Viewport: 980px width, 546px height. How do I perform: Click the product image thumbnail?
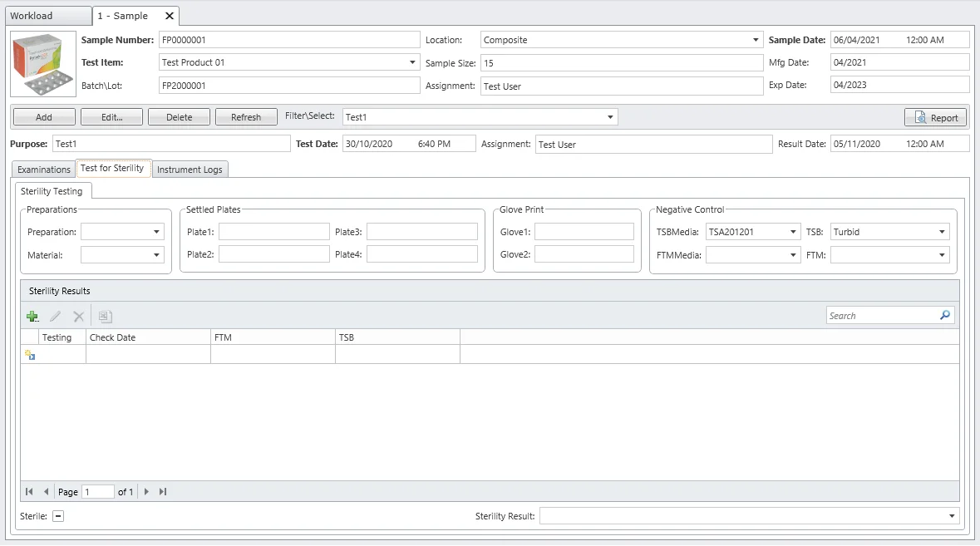42,65
